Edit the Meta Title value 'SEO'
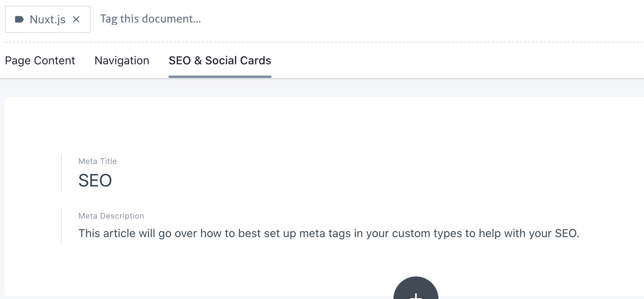Screen dimensions: 644x299 click(x=95, y=180)
